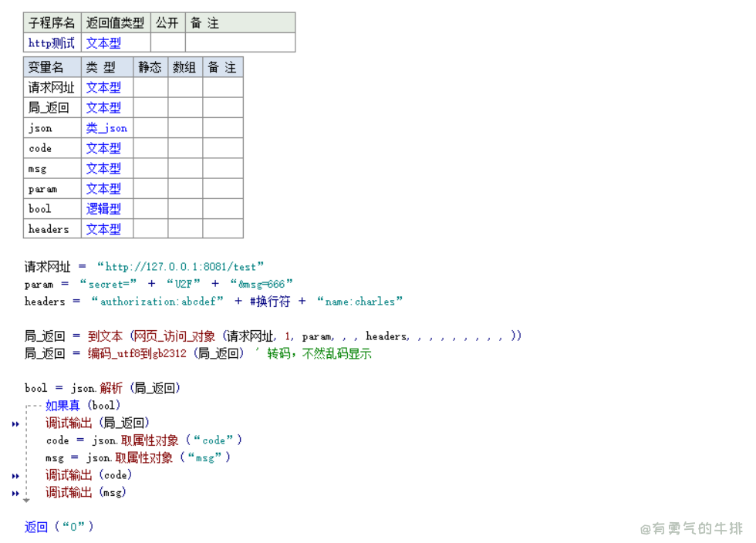Collapse the 如果真 (bool) block
The image size is (756, 543).
pyautogui.click(x=29, y=406)
